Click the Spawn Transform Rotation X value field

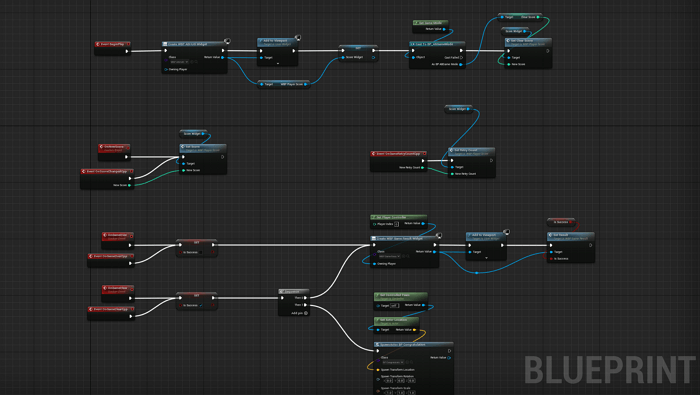tap(389, 381)
